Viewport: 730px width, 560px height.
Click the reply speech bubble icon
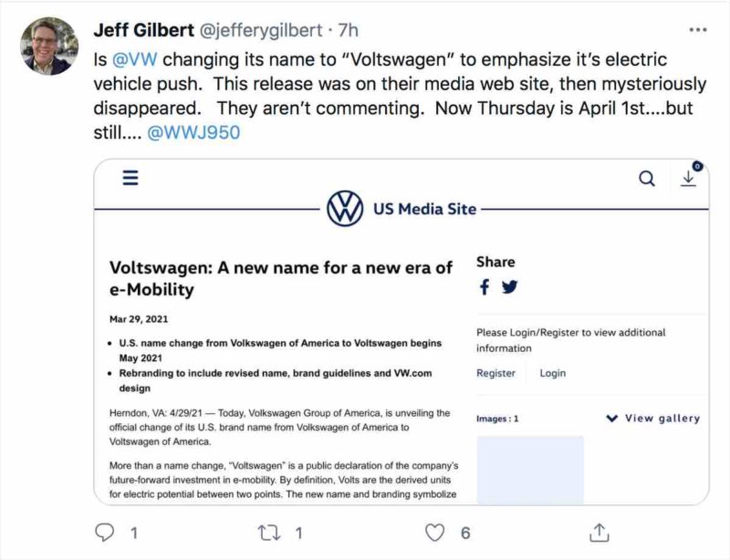click(106, 532)
